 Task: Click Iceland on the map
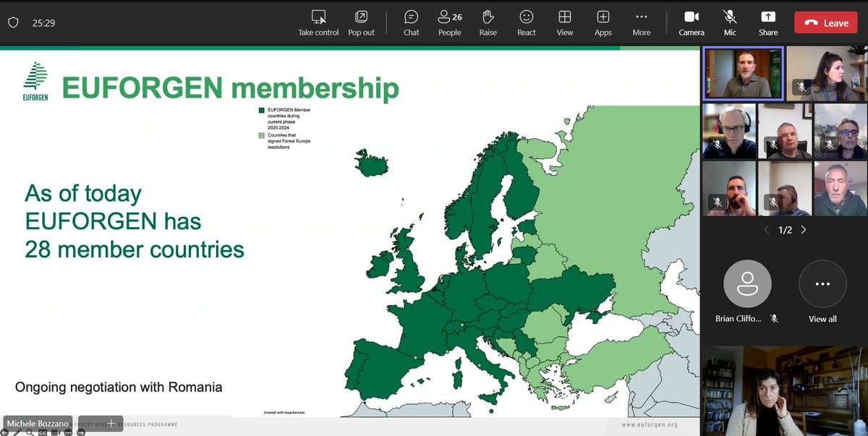point(373,163)
